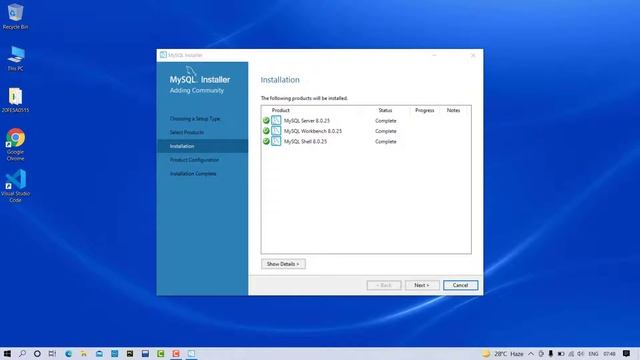The image size is (640, 360).
Task: Open the Windows Start menu
Action: 7,353
